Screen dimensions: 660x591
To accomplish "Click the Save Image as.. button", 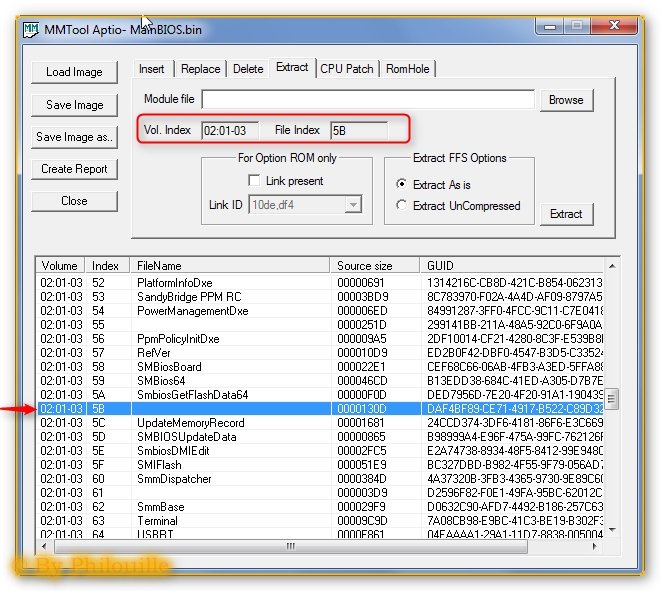I will (75, 137).
